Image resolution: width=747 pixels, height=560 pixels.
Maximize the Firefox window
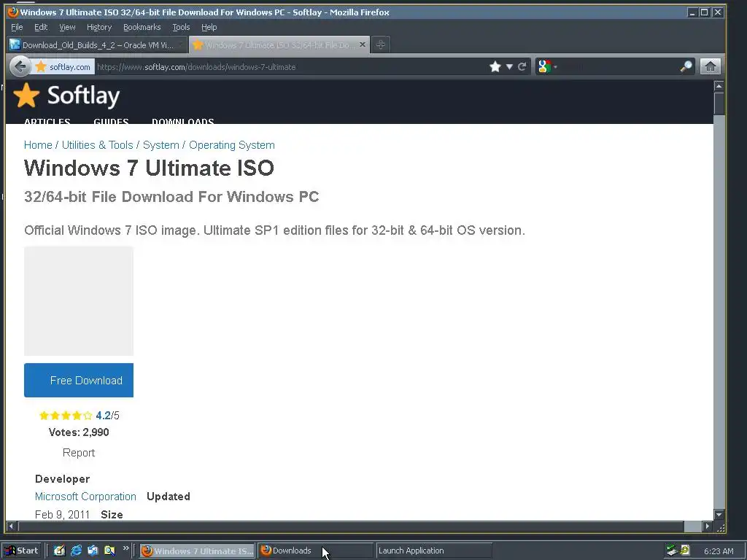[x=704, y=12]
